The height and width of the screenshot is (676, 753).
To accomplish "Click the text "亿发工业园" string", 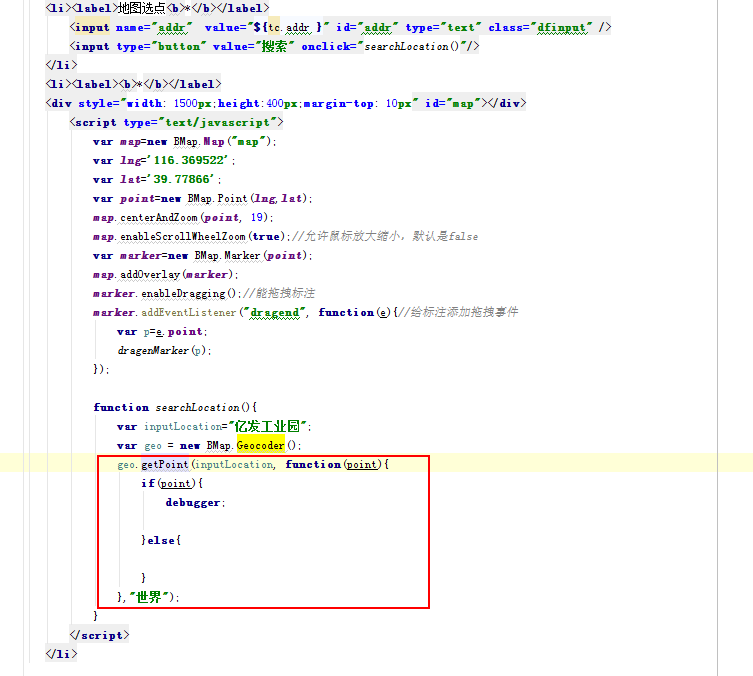I will tap(267, 426).
